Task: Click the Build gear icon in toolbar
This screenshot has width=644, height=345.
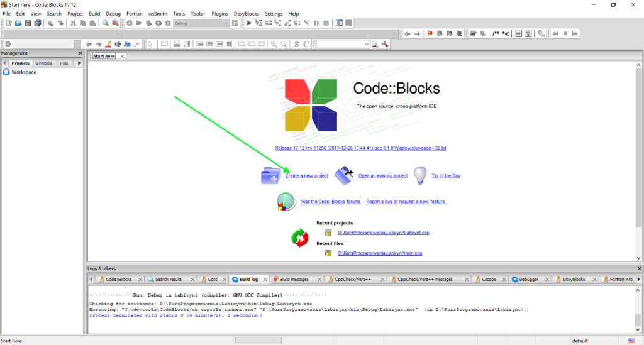Action: coord(130,23)
